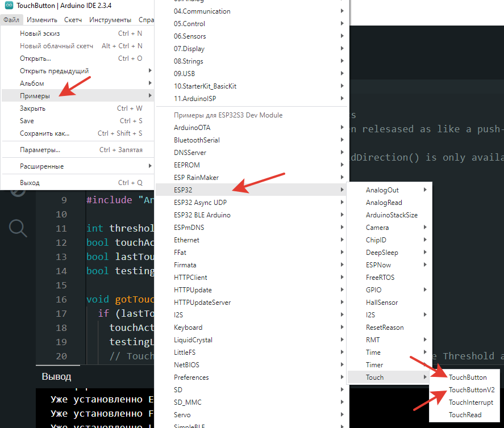Open Параметры... preferences entry
Image resolution: width=504 pixels, height=428 pixels.
coord(78,150)
